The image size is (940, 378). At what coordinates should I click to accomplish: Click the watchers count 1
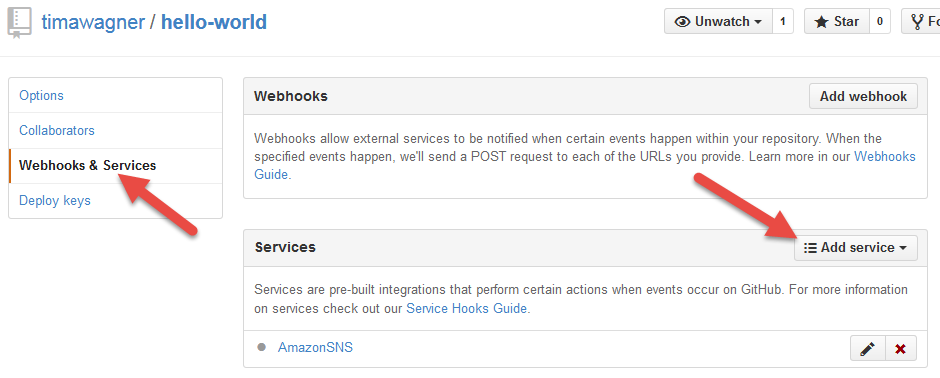click(782, 22)
